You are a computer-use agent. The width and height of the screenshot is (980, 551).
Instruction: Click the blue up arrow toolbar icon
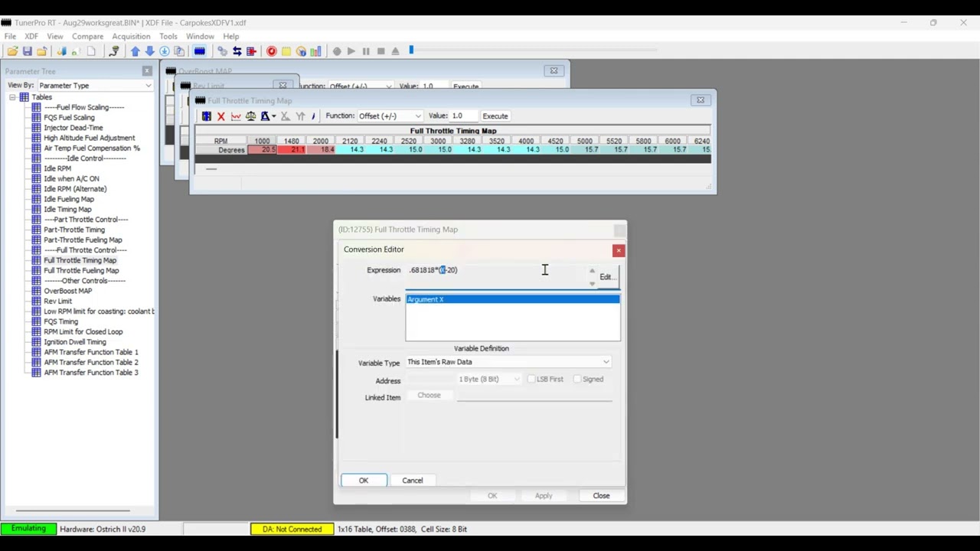click(x=135, y=51)
